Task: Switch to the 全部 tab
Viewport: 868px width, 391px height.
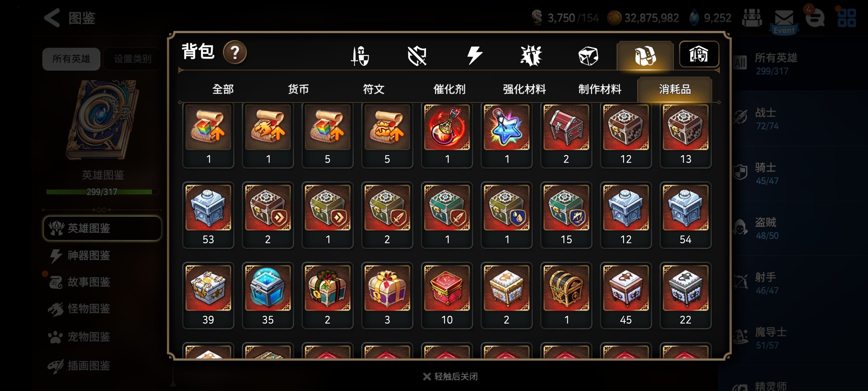Action: [x=223, y=89]
